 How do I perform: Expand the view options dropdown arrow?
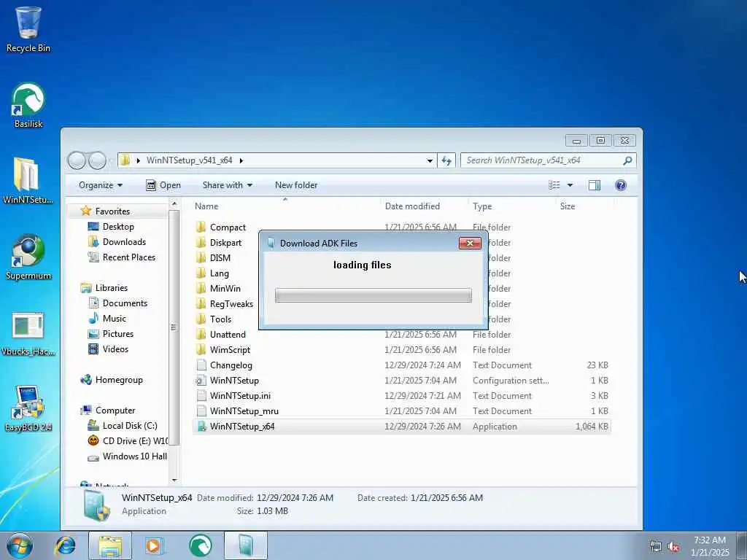point(570,185)
